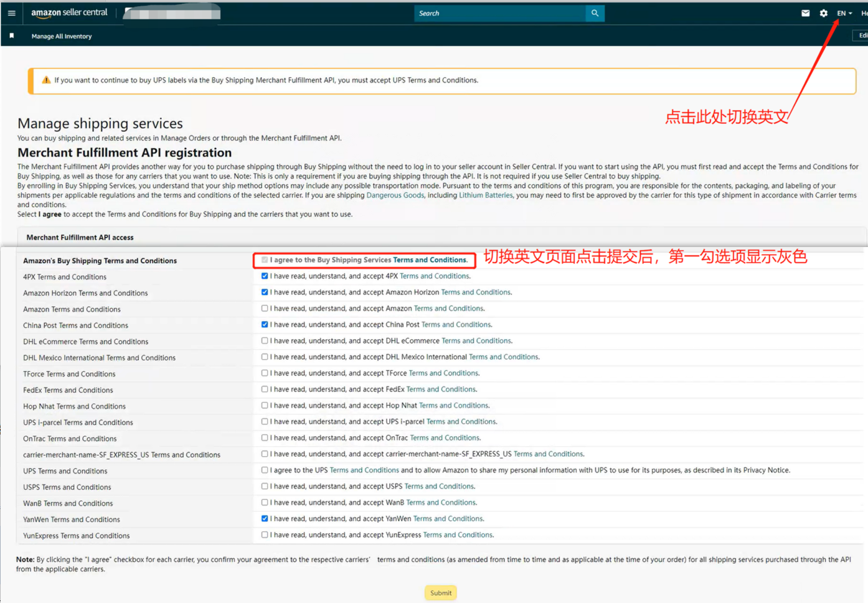
Task: Click the Submit button
Action: click(x=441, y=593)
